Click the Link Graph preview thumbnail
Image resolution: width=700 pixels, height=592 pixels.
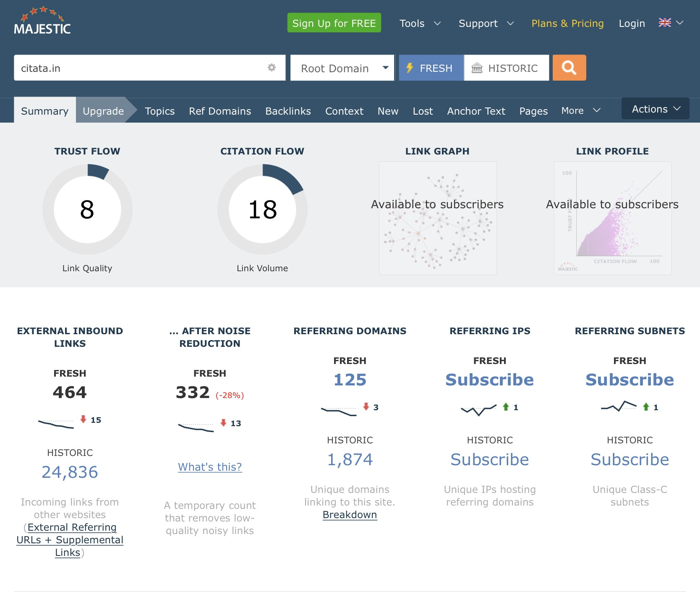point(438,218)
